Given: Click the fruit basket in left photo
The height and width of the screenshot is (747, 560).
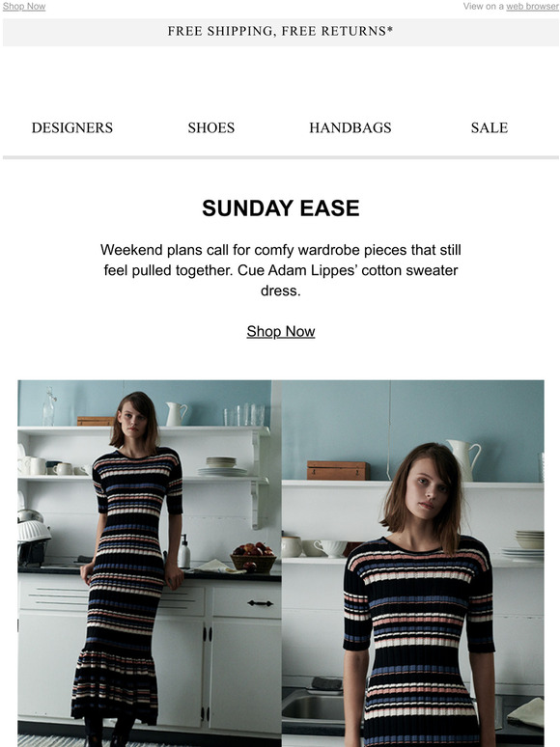Looking at the screenshot, I should pos(253,557).
